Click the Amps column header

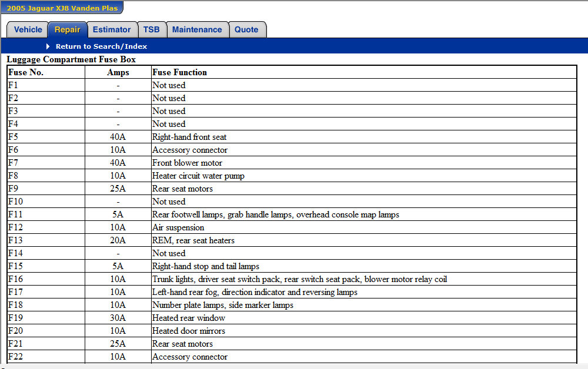[x=118, y=72]
